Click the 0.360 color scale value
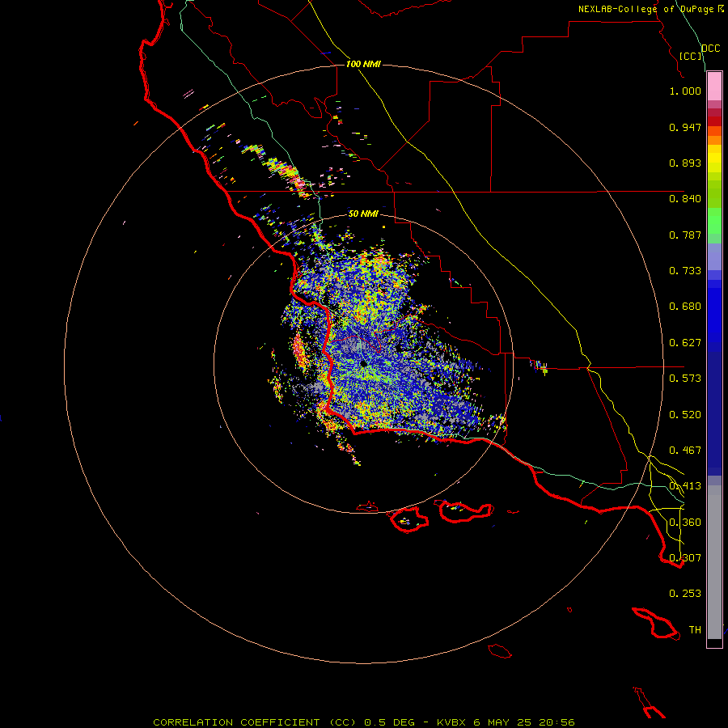Viewport: 728px width, 728px height. point(685,523)
